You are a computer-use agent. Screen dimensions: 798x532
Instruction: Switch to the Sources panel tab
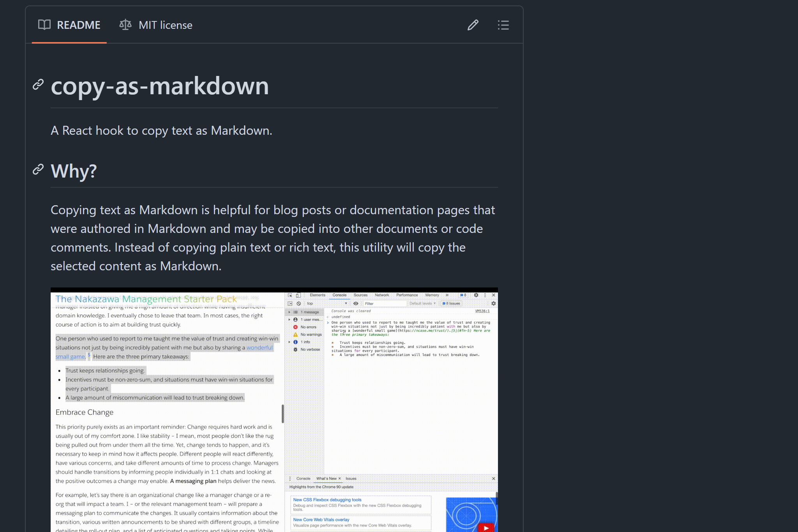pos(361,295)
